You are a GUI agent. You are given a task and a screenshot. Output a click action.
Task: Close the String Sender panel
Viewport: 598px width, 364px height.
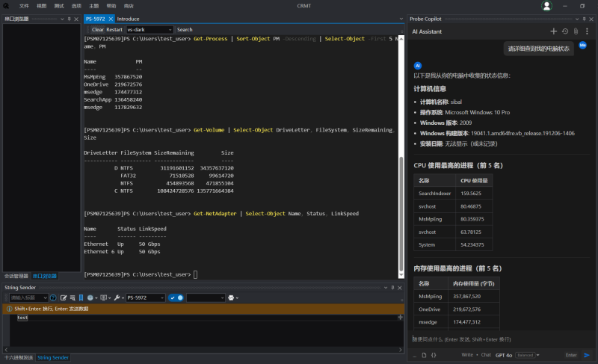(x=400, y=288)
